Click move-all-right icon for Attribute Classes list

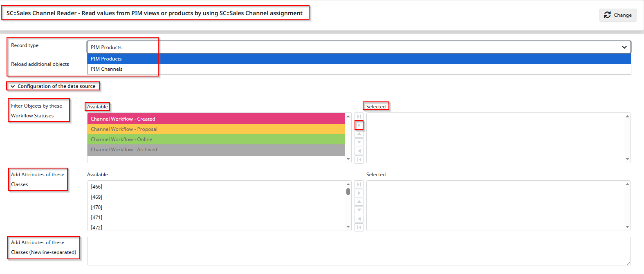pos(359,184)
